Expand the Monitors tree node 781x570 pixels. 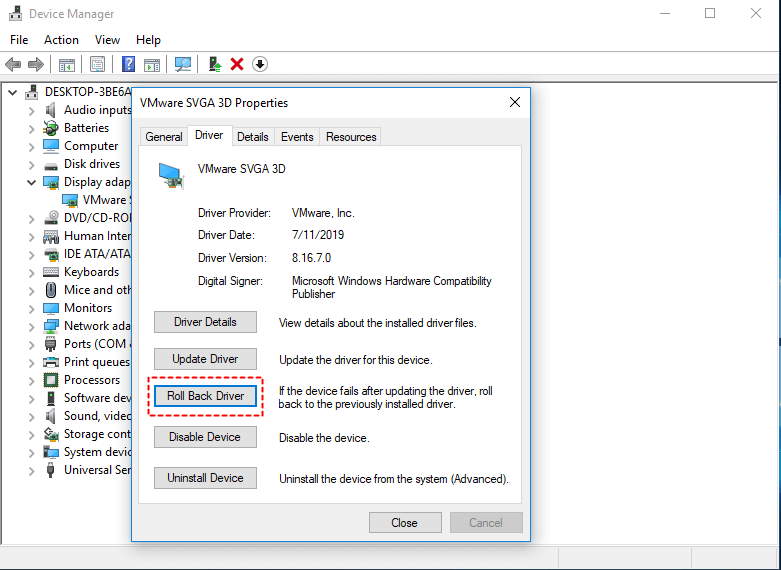point(31,308)
